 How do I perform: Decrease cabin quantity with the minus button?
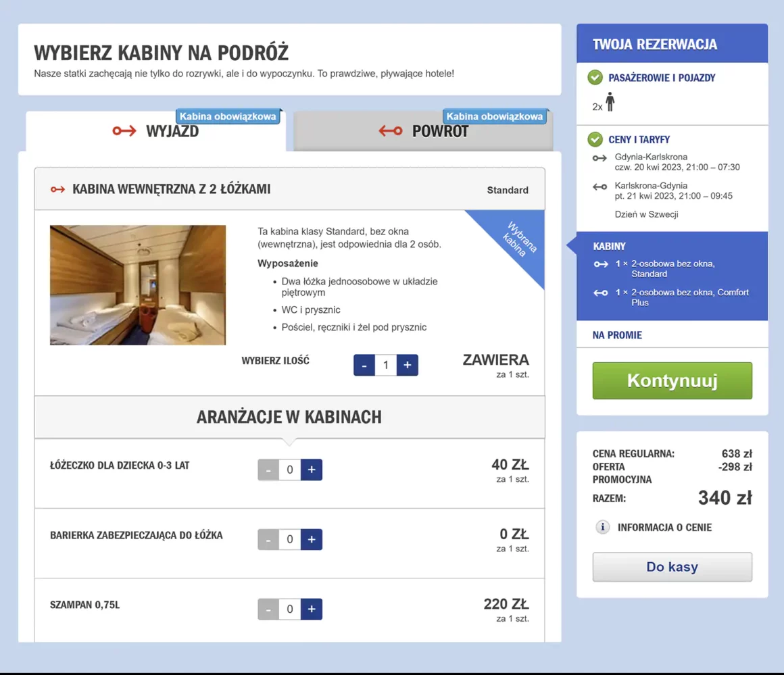364,365
